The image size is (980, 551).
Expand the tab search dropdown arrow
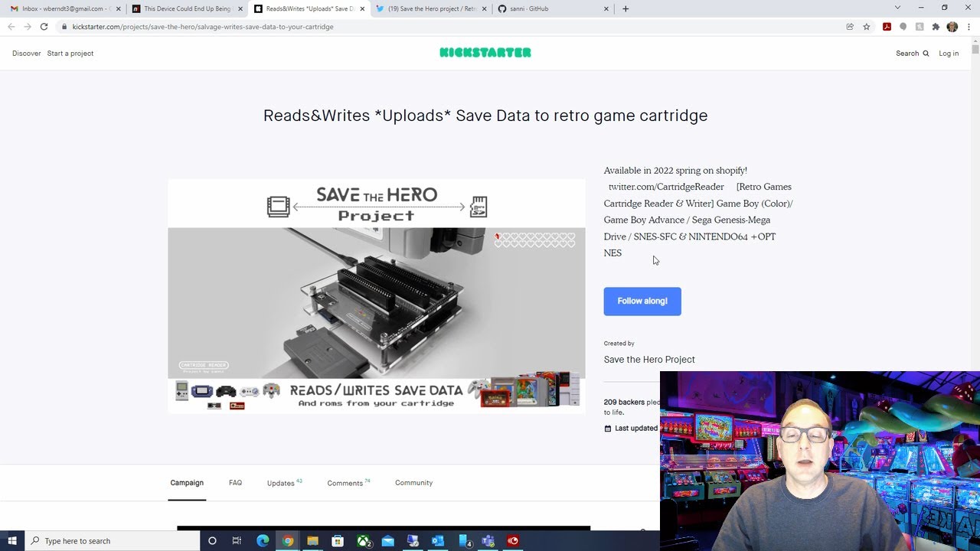(x=897, y=8)
